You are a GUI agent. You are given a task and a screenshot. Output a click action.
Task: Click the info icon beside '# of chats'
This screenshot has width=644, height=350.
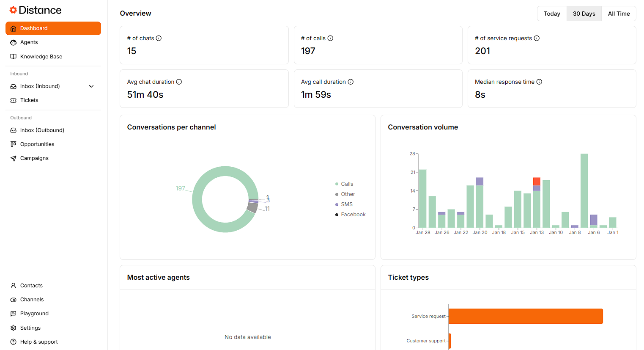159,38
